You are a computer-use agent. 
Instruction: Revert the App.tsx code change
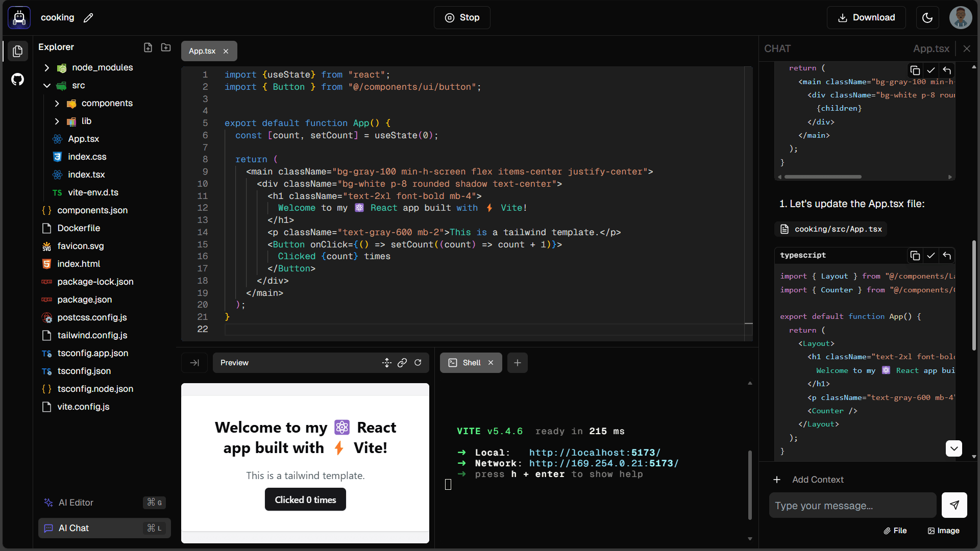tap(947, 256)
